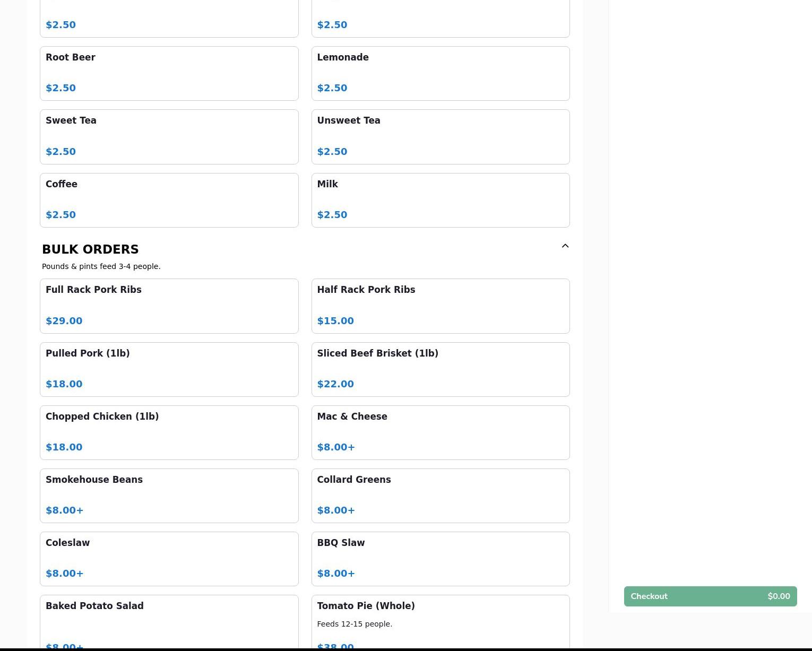Select Sliced Beef Brisket (1lb)

click(440, 369)
